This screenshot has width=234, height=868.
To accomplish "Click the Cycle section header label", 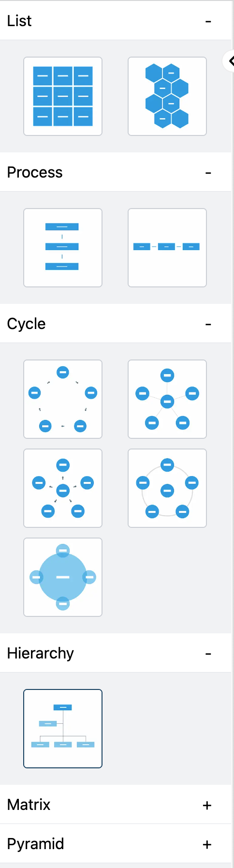I will 27,324.
